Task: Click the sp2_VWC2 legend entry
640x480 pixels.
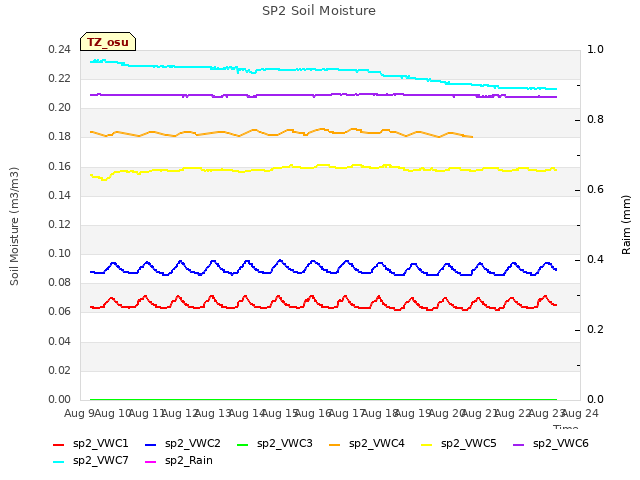Action: coord(183,444)
